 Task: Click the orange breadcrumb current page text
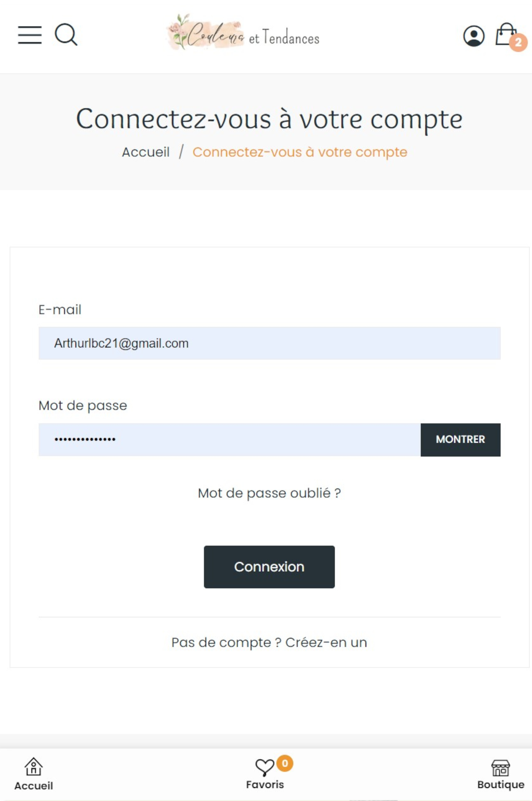click(300, 152)
